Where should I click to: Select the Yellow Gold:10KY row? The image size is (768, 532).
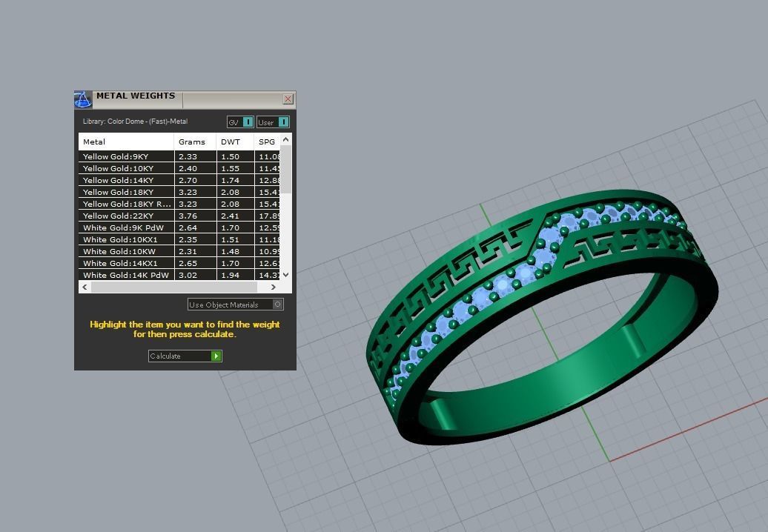(179, 168)
